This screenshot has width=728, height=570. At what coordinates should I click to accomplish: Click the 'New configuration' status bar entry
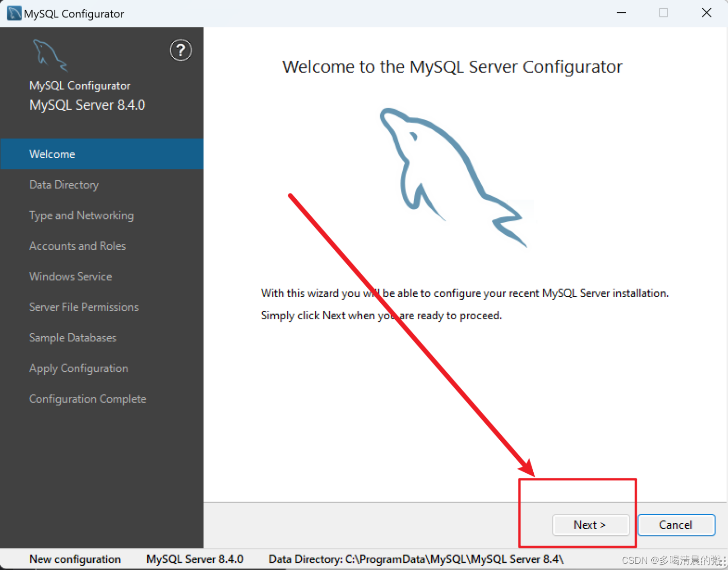75,560
